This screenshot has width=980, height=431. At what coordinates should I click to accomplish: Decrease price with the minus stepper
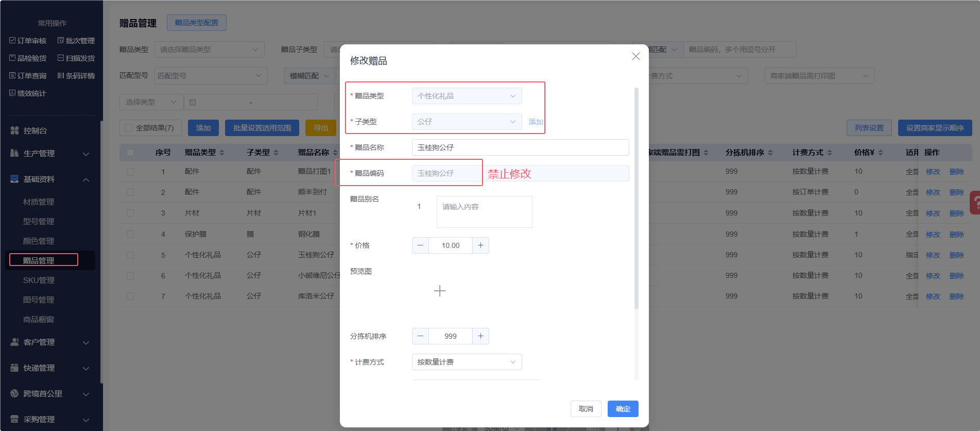(420, 245)
